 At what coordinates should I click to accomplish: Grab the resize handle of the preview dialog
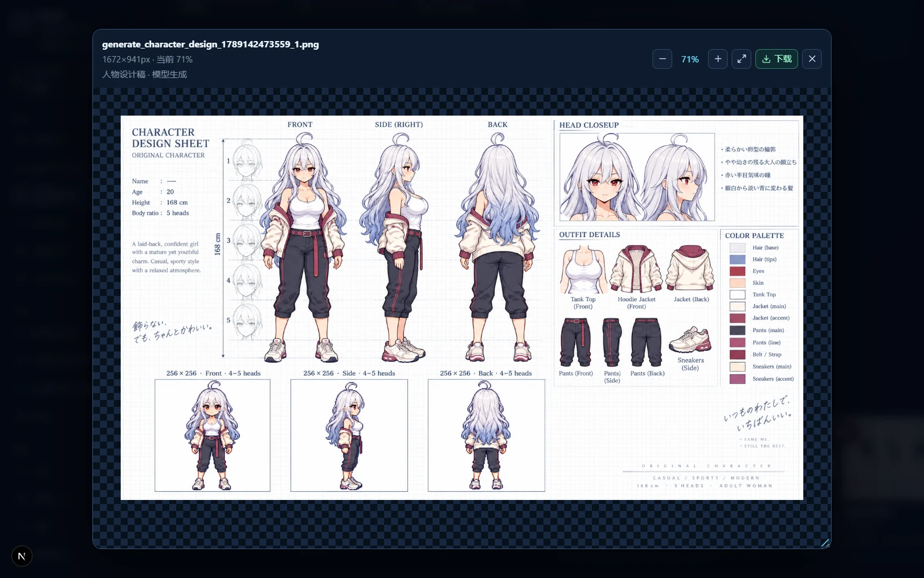tap(825, 543)
